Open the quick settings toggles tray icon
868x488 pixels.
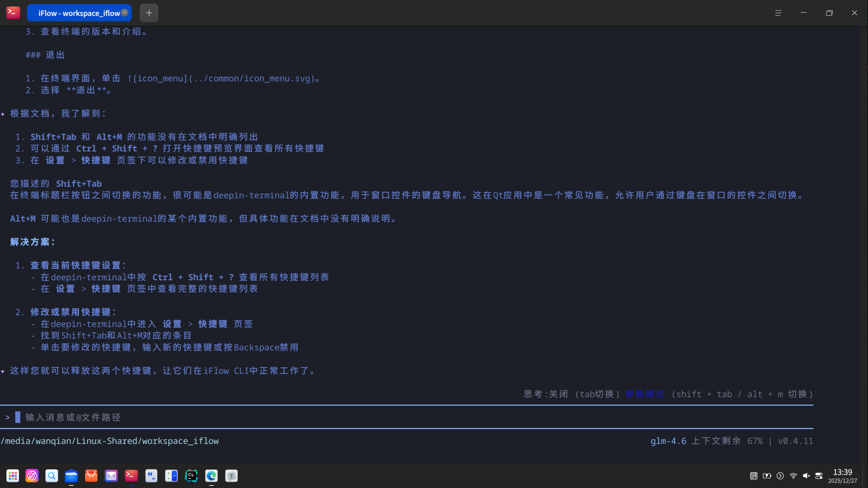[x=819, y=476]
